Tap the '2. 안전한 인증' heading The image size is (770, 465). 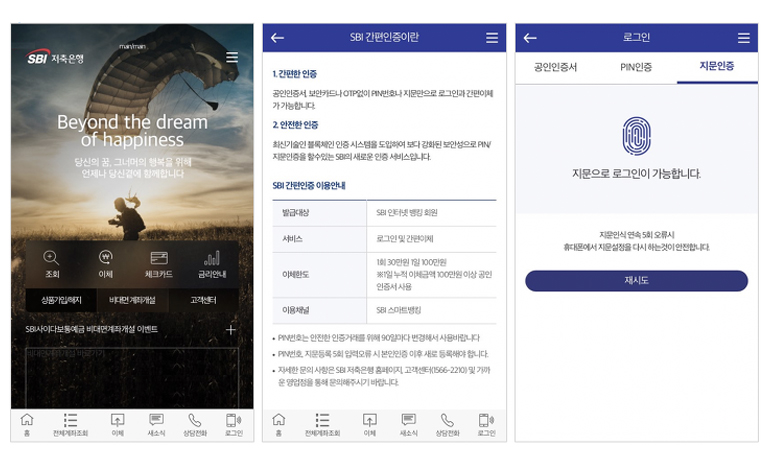coord(295,125)
